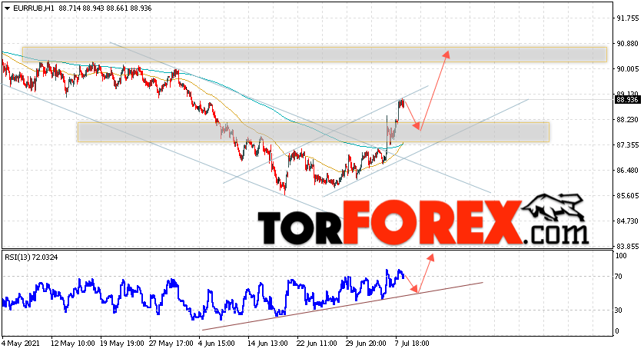Select the 22 Jun 11:00 date label
Image resolution: width=644 pixels, height=352 pixels.
(317, 344)
